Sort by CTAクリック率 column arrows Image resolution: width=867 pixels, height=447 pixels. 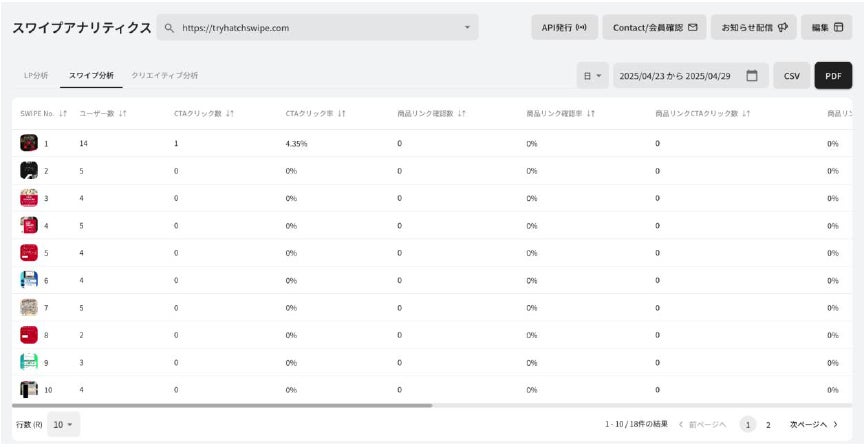pyautogui.click(x=342, y=114)
